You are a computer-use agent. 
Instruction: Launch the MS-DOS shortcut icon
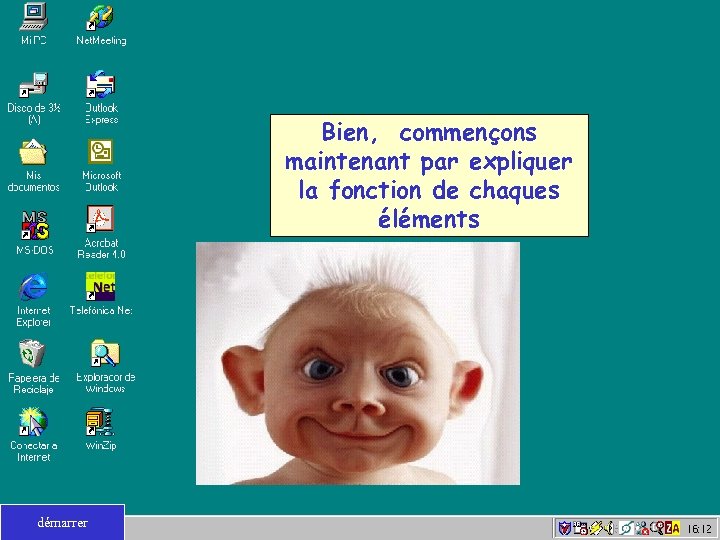click(x=34, y=232)
